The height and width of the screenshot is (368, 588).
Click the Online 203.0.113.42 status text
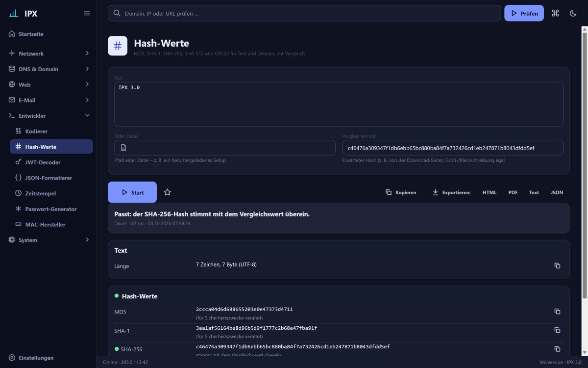point(125,362)
